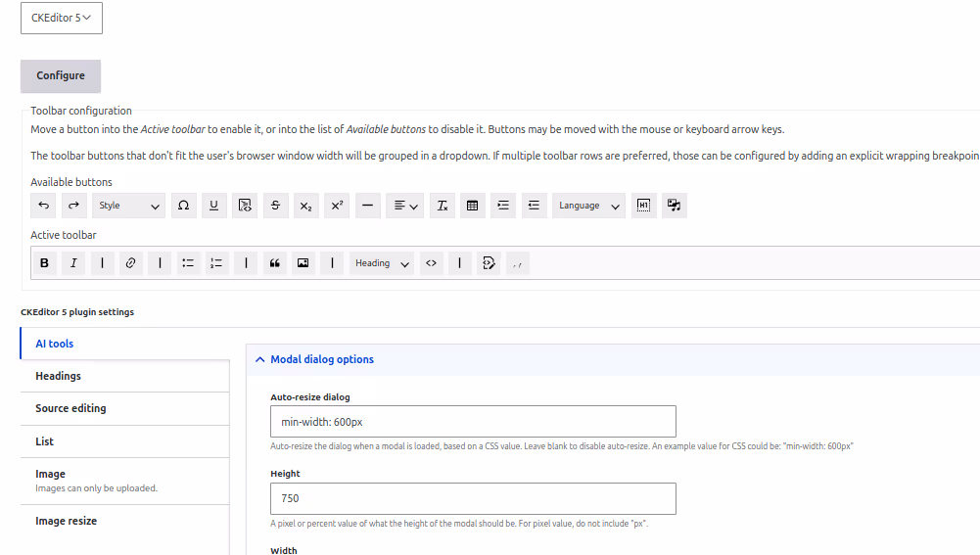Click the Insert media button in Available buttons
The image size is (980, 555).
(x=674, y=205)
